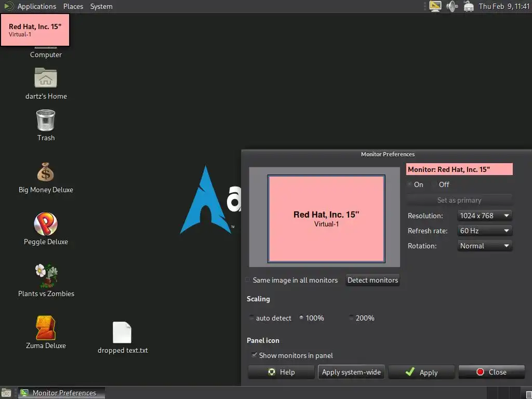The height and width of the screenshot is (399, 532).
Task: Select the Peggle Deluxe icon
Action: pos(46,223)
